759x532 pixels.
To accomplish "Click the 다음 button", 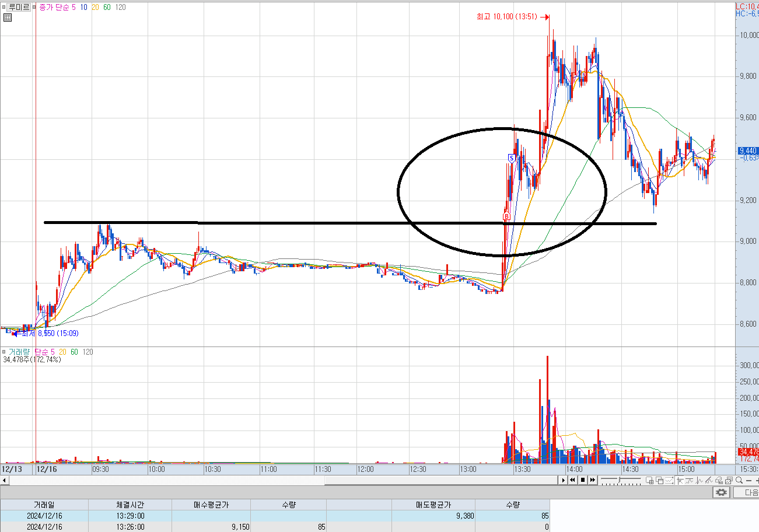I will tap(747, 493).
